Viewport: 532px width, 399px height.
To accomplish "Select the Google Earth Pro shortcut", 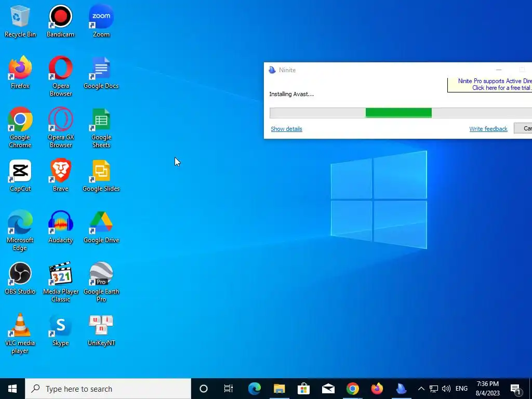I will [101, 282].
